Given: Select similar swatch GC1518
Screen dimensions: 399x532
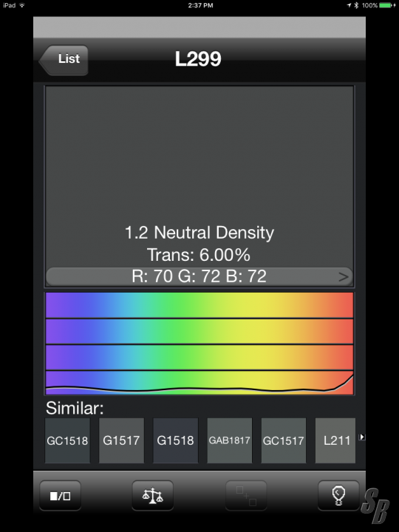Looking at the screenshot, I should tap(67, 440).
